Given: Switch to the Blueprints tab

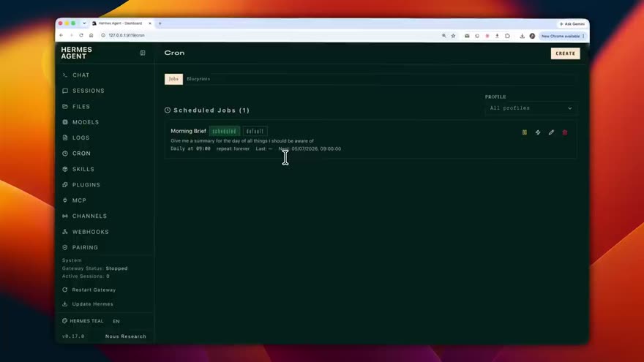Looking at the screenshot, I should (x=198, y=79).
